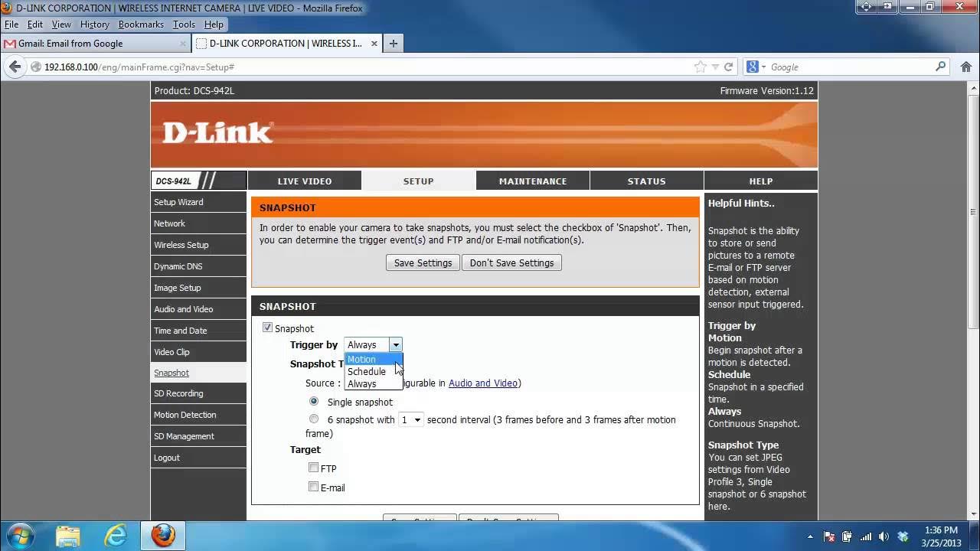This screenshot has height=551, width=980.
Task: Switch to the Gmail browser tab
Action: pyautogui.click(x=95, y=44)
